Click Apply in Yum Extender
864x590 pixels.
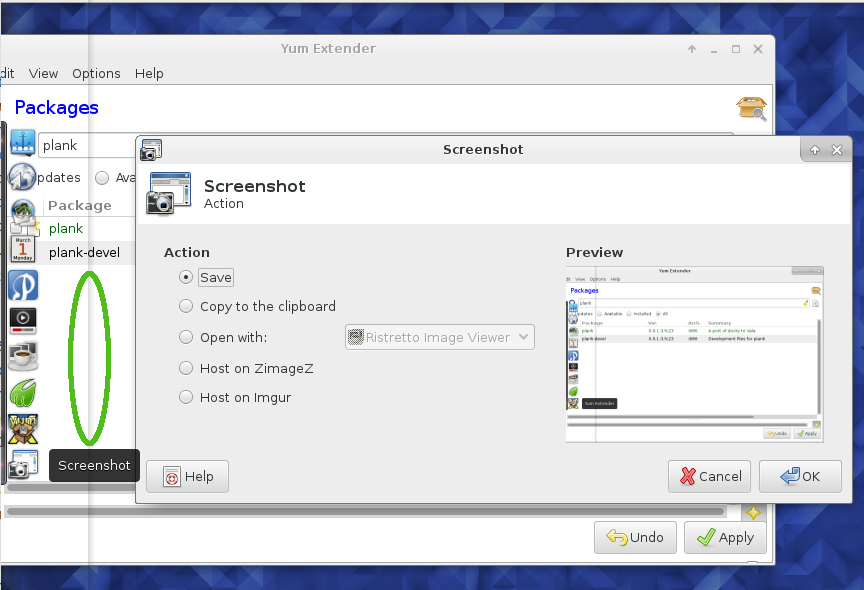coord(725,537)
